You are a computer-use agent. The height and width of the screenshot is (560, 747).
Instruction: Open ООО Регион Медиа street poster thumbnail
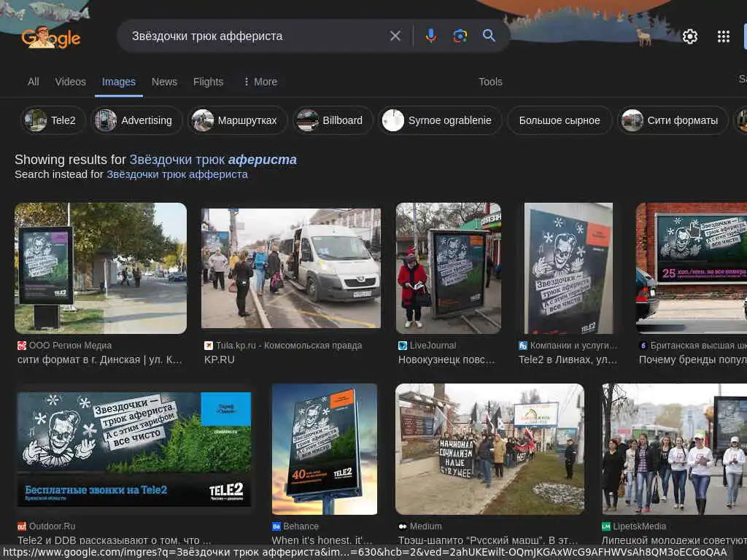pyautogui.click(x=101, y=268)
